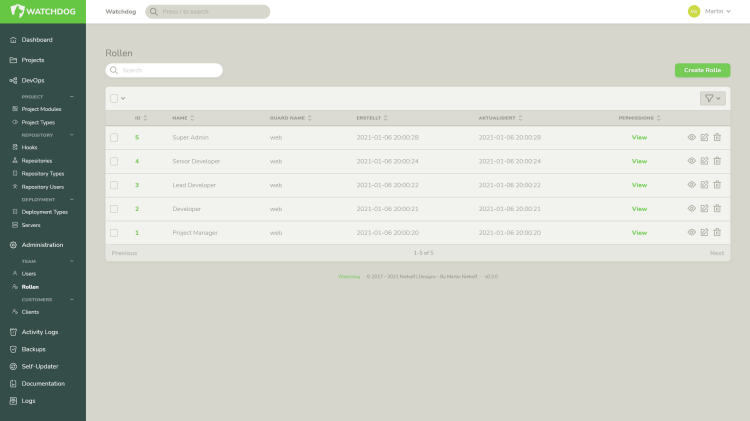Click the eye icon for Project Manager row
Screen dimensions: 750x421
[x=691, y=233]
